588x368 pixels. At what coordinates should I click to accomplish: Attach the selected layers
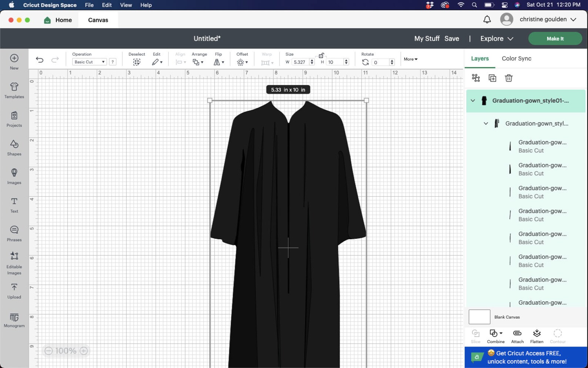click(517, 336)
